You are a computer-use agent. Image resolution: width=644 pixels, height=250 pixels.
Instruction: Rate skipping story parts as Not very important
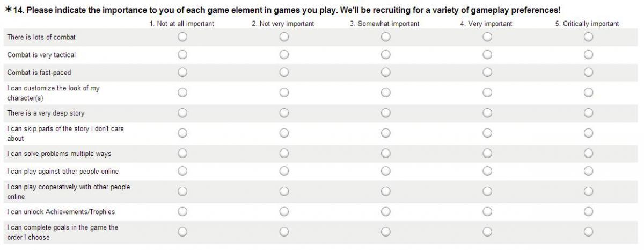pyautogui.click(x=284, y=133)
